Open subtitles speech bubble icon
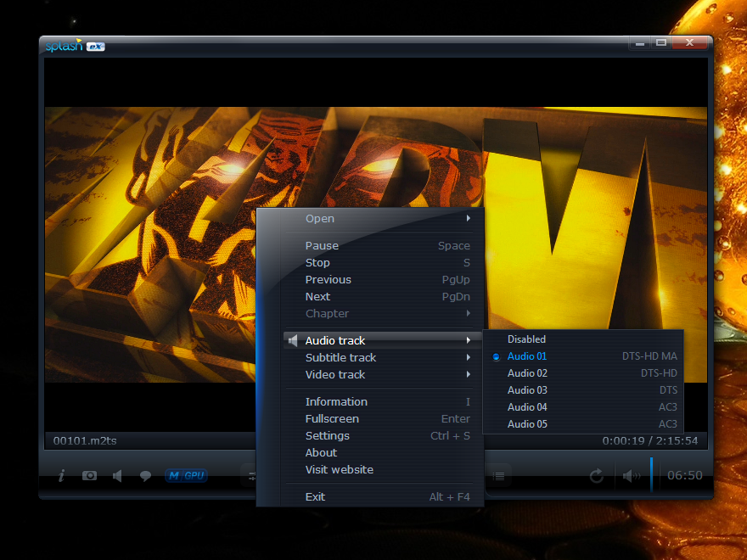This screenshot has height=560, width=747. click(145, 476)
